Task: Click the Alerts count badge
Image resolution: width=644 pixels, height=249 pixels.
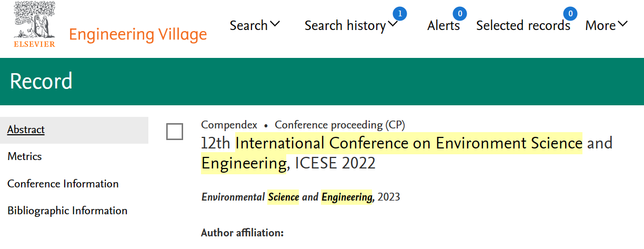Action: pos(460,14)
